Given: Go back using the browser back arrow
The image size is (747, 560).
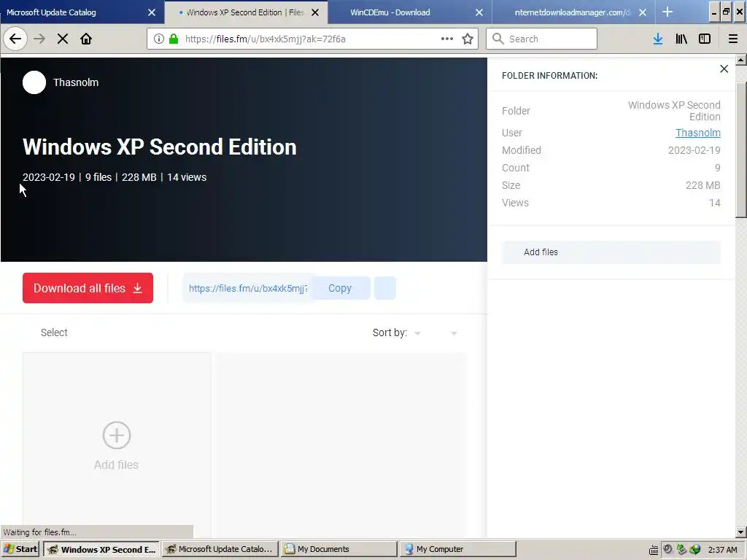Looking at the screenshot, I should click(15, 39).
